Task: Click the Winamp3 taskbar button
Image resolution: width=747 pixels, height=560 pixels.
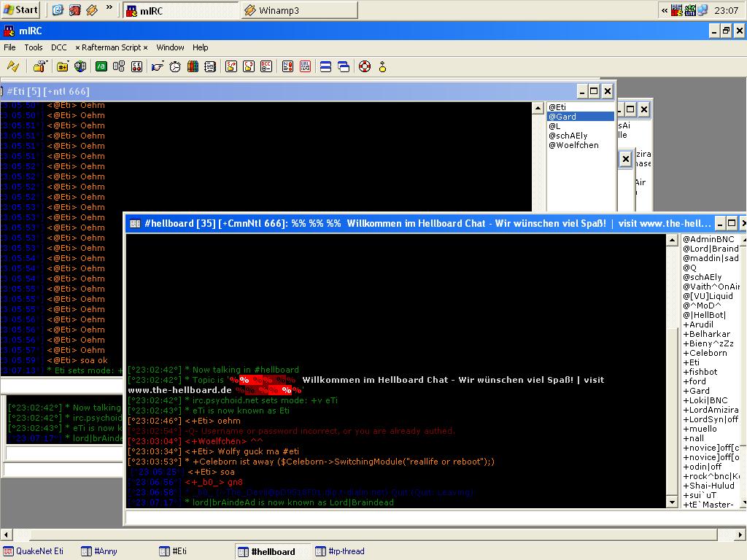Action: 299,10
